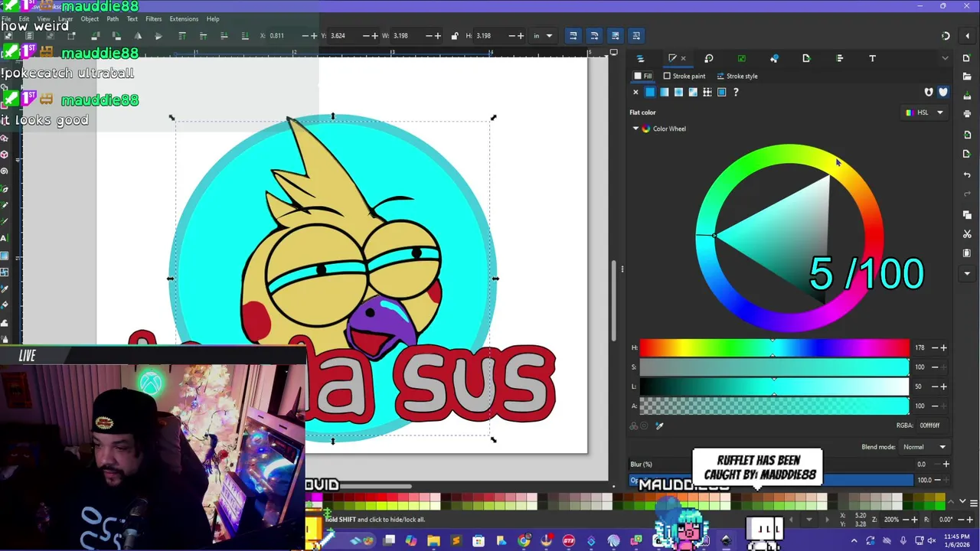Open the Blend mode Normal dropdown
Screen dimensions: 980x551
[924, 447]
